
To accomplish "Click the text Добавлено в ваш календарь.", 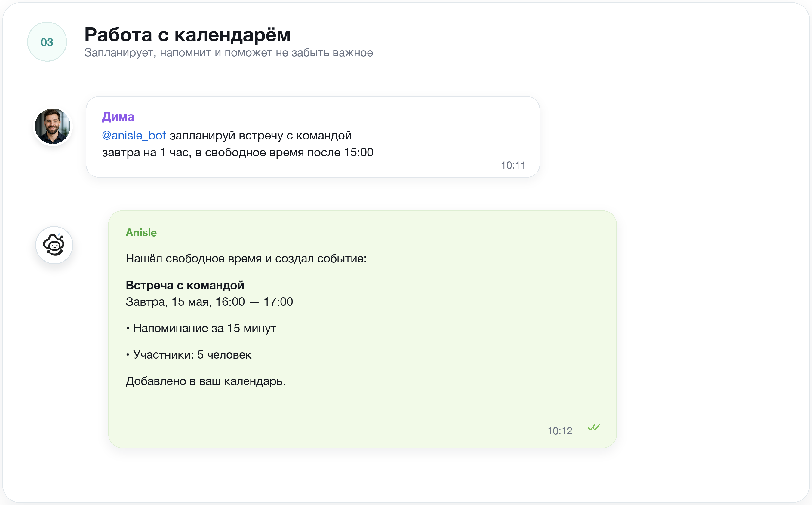I will [x=205, y=381].
